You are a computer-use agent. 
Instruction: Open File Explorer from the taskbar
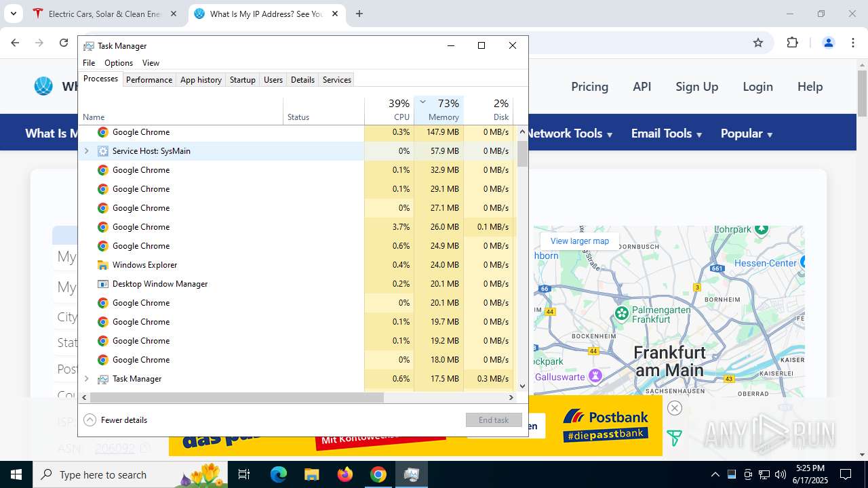[x=311, y=474]
